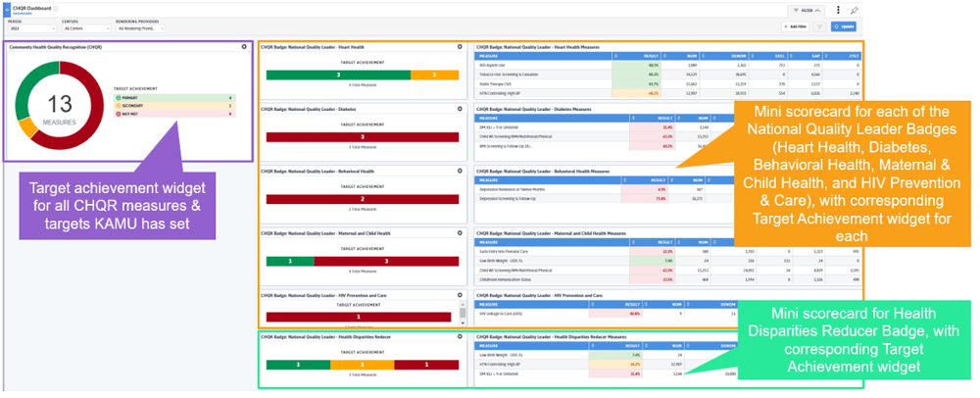Click gear icon on Behavioral Health badge widget
Screen dimensions: 980x398
click(x=461, y=171)
